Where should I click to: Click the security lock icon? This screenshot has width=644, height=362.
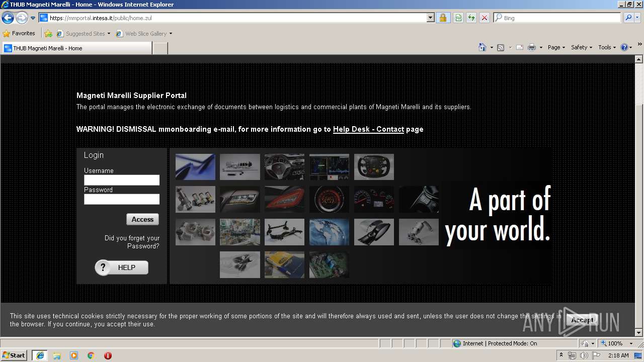click(443, 18)
